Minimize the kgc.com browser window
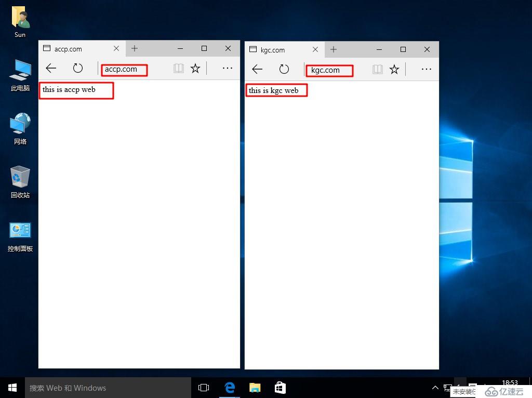This screenshot has width=532, height=398. (379, 49)
